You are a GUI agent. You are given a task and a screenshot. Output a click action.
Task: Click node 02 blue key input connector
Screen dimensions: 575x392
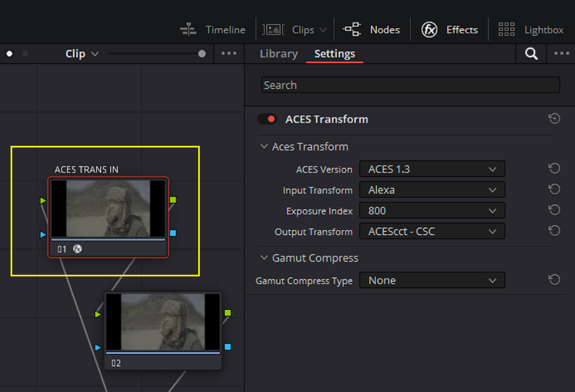97,347
